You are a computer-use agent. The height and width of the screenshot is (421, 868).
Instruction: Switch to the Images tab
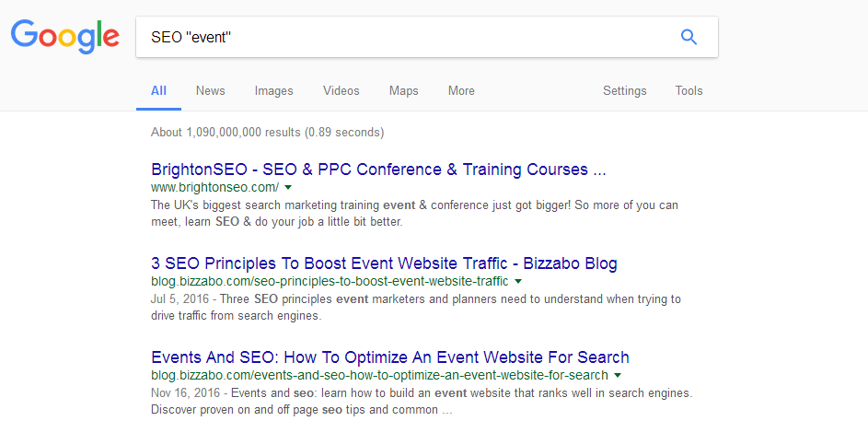pyautogui.click(x=274, y=91)
